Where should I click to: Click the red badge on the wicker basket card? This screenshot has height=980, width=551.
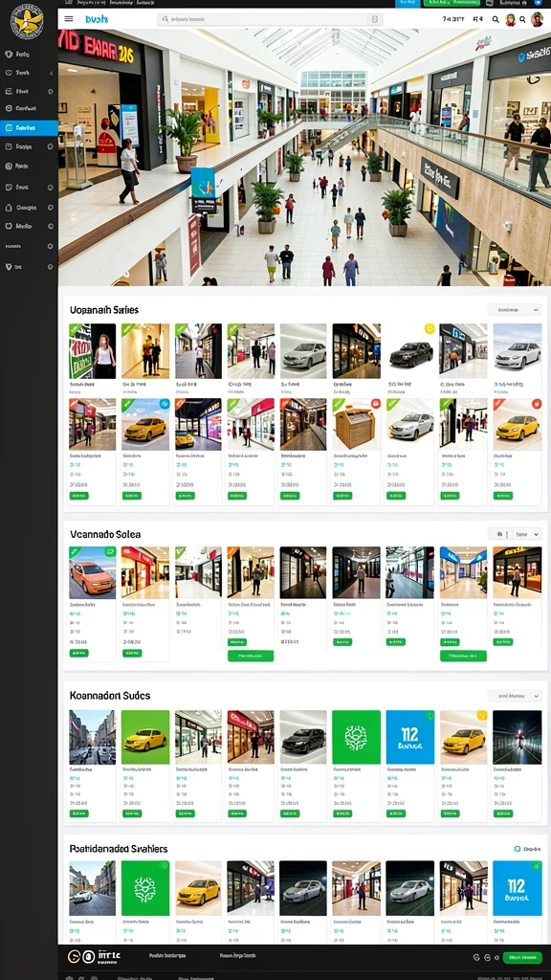[x=376, y=404]
